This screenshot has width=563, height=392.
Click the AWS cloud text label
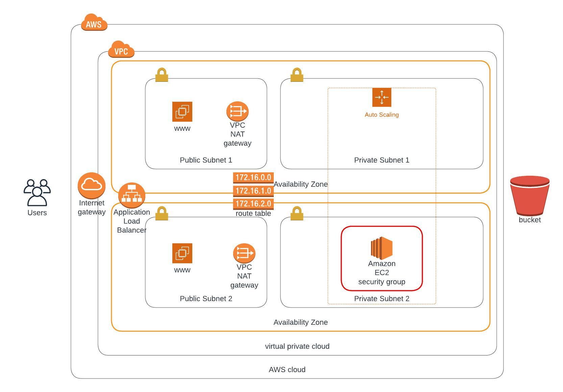(x=287, y=370)
